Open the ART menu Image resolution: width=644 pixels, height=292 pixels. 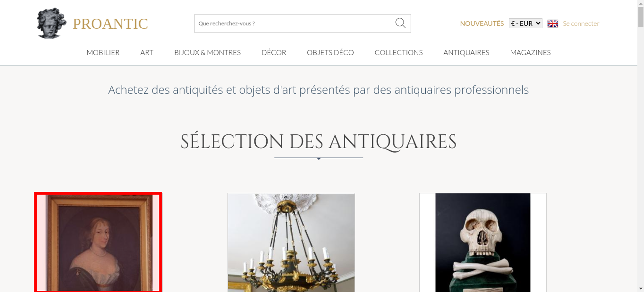(147, 52)
